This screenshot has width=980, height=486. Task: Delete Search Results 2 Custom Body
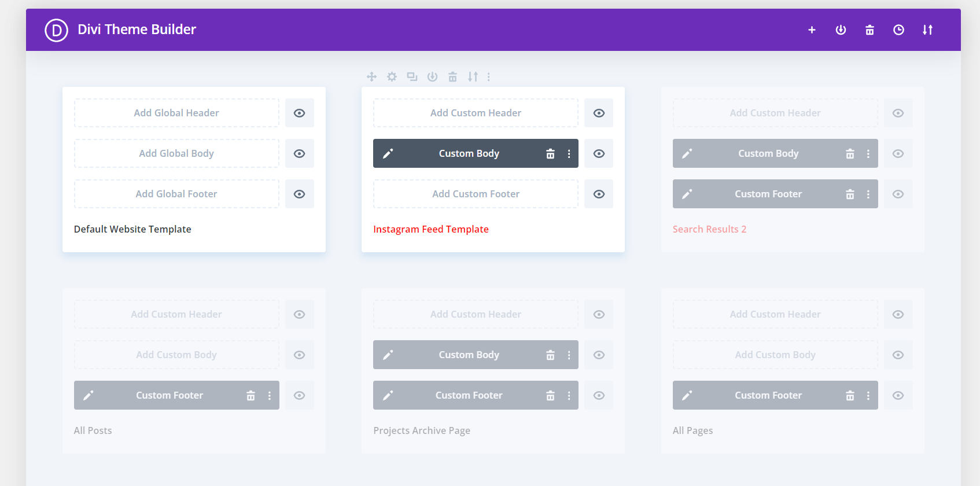850,153
